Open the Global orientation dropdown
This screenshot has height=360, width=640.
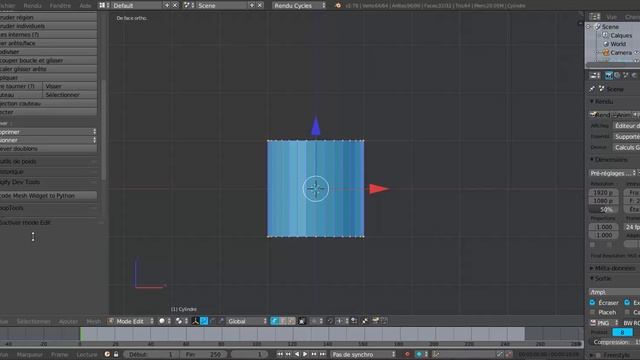pyautogui.click(x=247, y=321)
